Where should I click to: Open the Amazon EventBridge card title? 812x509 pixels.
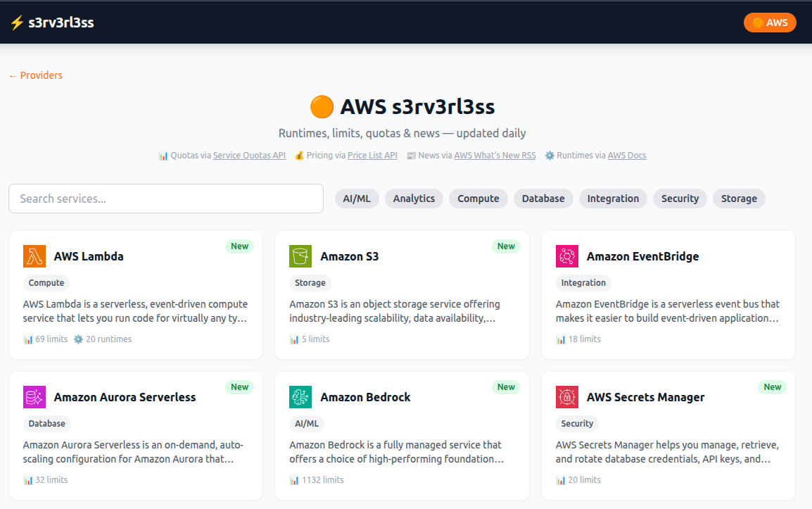pos(642,256)
